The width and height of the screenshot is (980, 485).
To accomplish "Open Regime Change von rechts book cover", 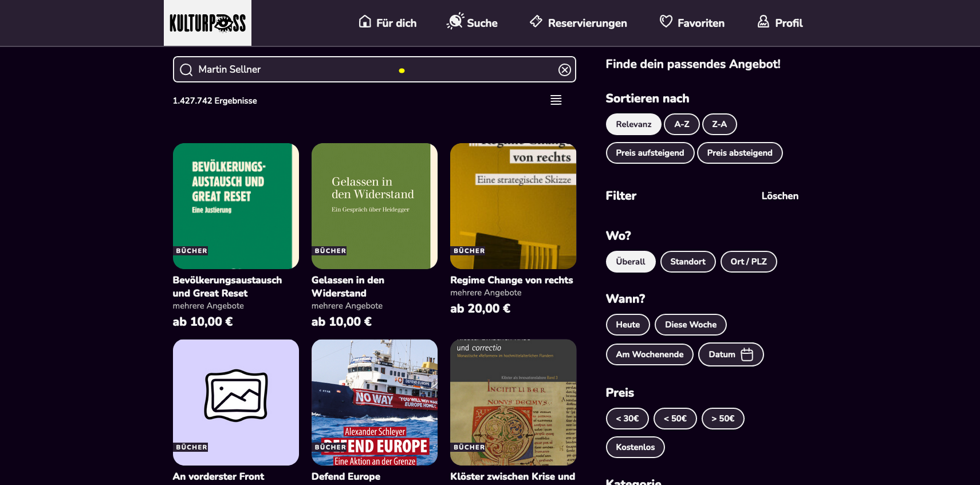I will tap(513, 206).
